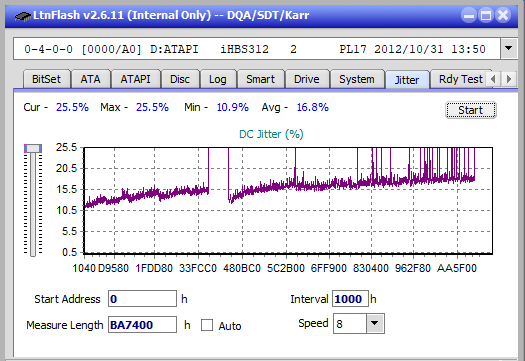Click the Avg value 16.8%
Viewport: 525px width, 361px height.
[313, 107]
